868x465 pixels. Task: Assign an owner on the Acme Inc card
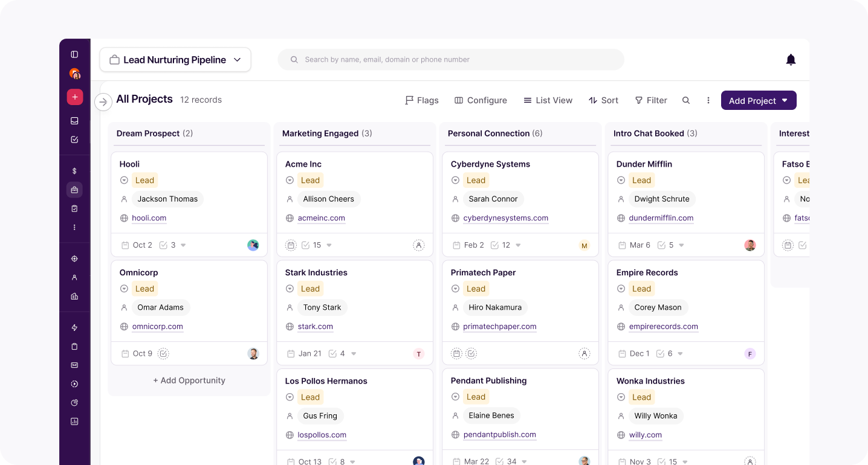(419, 245)
